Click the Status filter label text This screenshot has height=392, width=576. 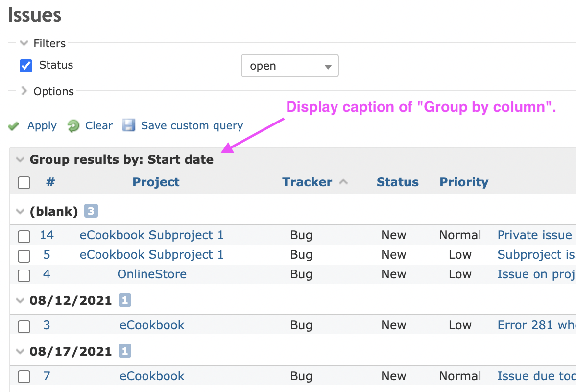click(56, 65)
